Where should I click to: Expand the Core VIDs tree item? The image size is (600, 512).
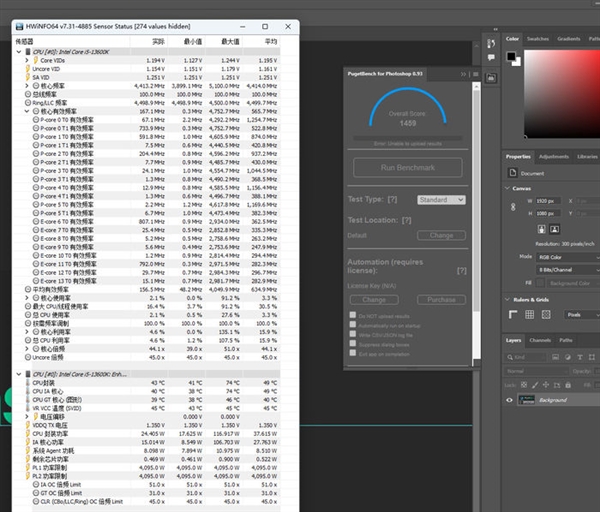(x=28, y=60)
